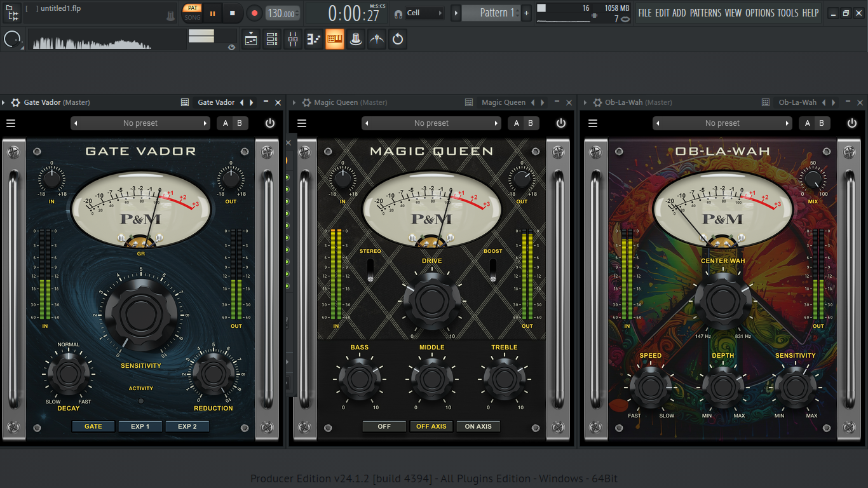Toggle Magic Queen power button
868x488 pixels.
tap(561, 123)
